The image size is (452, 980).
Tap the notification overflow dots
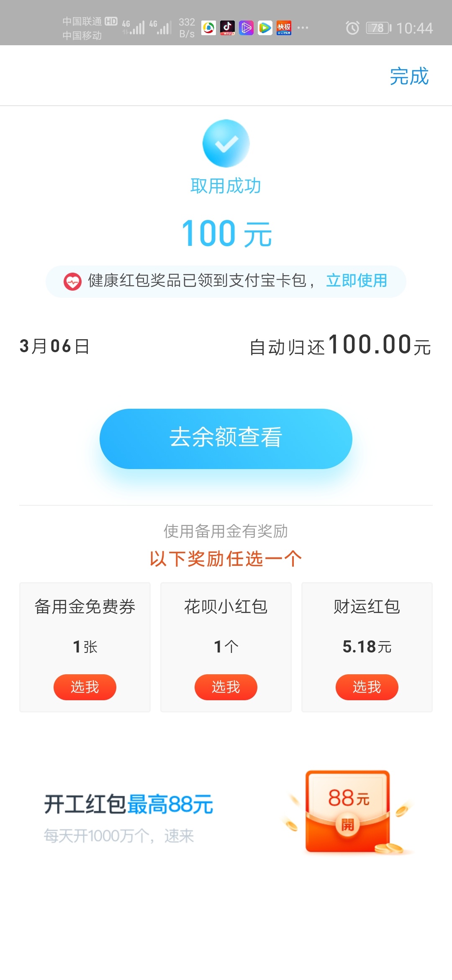click(303, 28)
